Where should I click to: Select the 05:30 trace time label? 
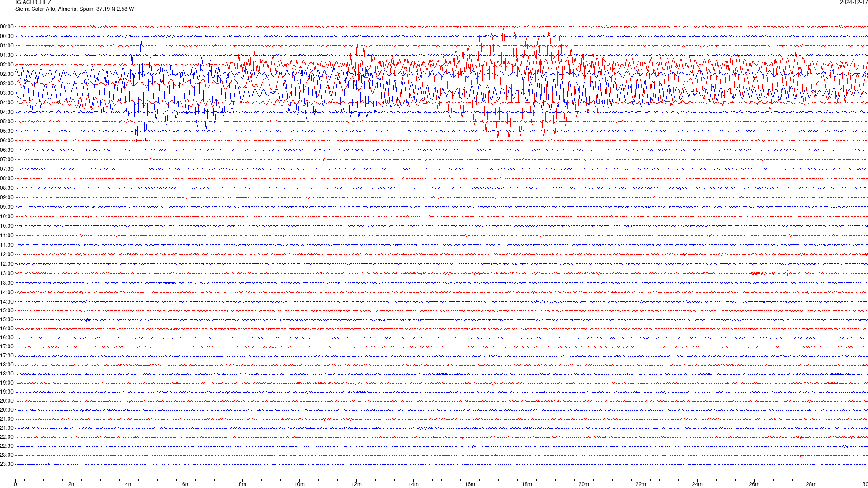[x=7, y=131]
